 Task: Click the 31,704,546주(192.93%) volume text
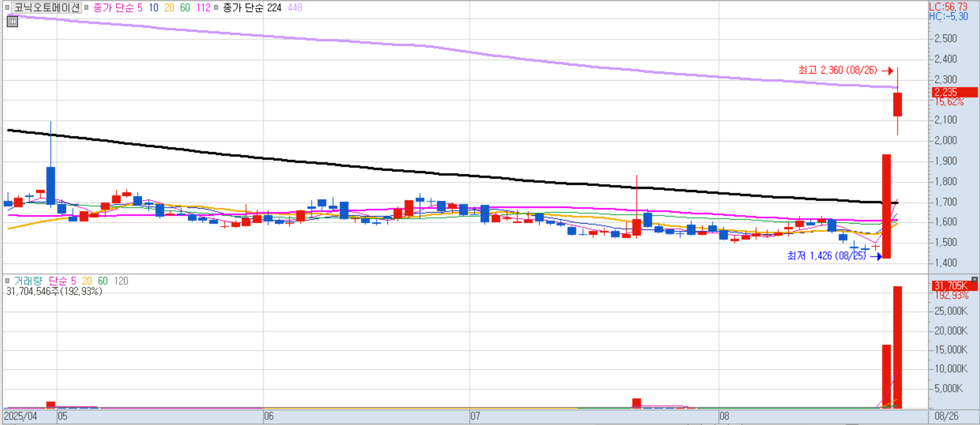54,291
